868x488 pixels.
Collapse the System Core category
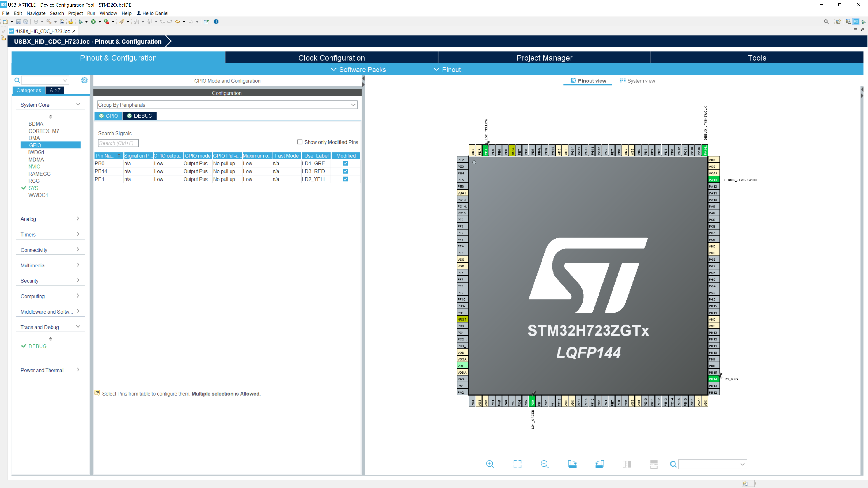point(78,104)
